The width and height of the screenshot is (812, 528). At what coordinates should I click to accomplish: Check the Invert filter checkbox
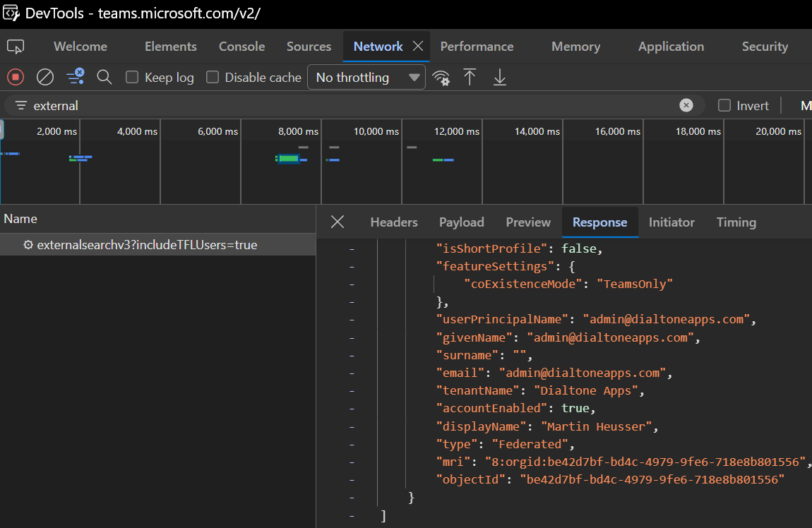[x=724, y=106]
